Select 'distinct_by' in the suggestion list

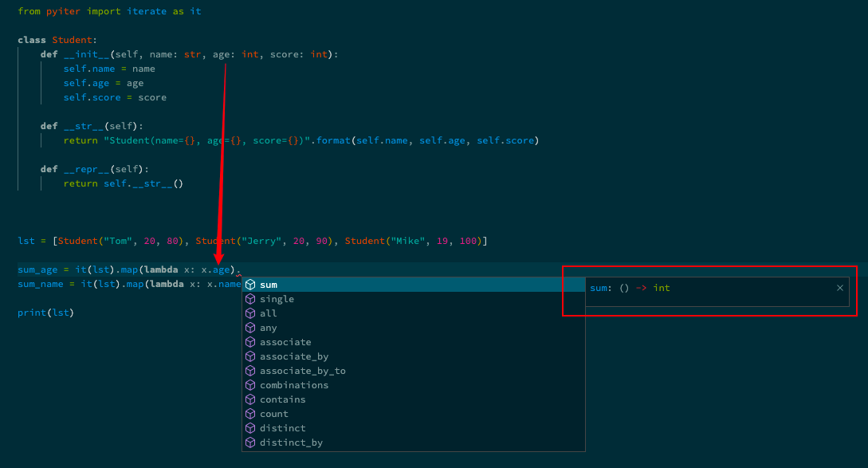pyautogui.click(x=414, y=443)
